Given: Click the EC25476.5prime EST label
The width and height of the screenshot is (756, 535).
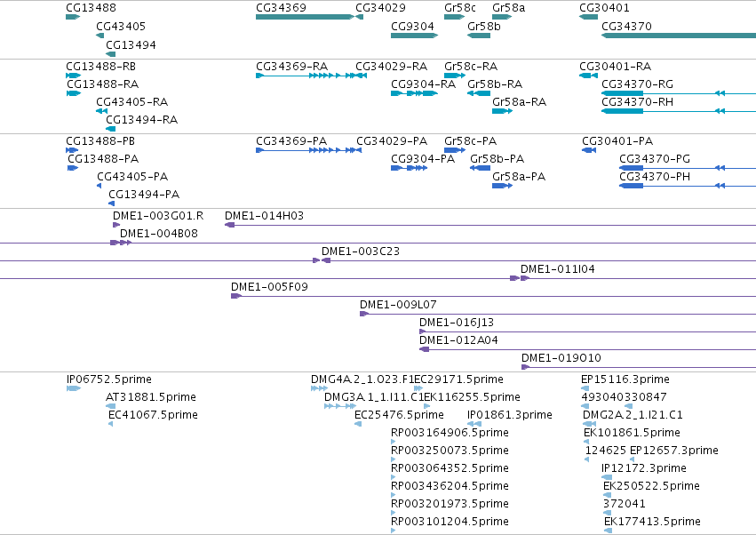Looking at the screenshot, I should tap(399, 415).
